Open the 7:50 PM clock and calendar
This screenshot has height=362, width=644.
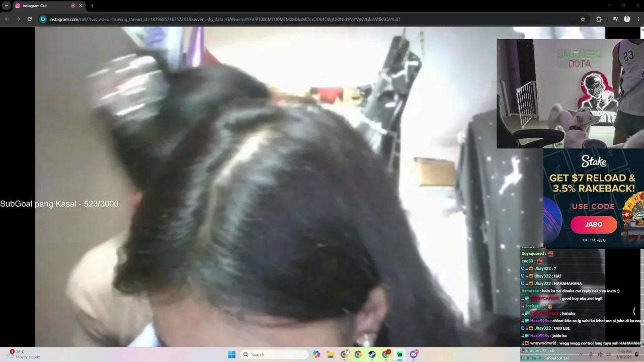624,354
